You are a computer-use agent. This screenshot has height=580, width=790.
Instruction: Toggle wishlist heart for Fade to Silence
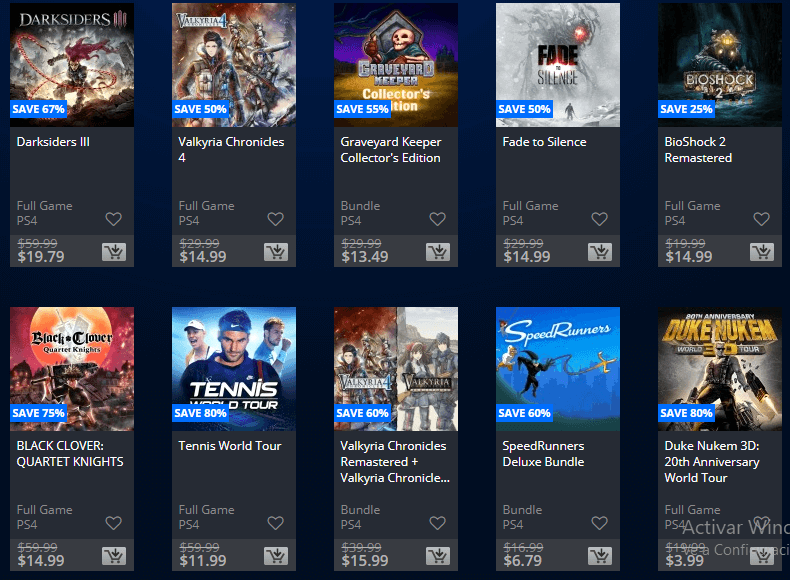click(599, 219)
